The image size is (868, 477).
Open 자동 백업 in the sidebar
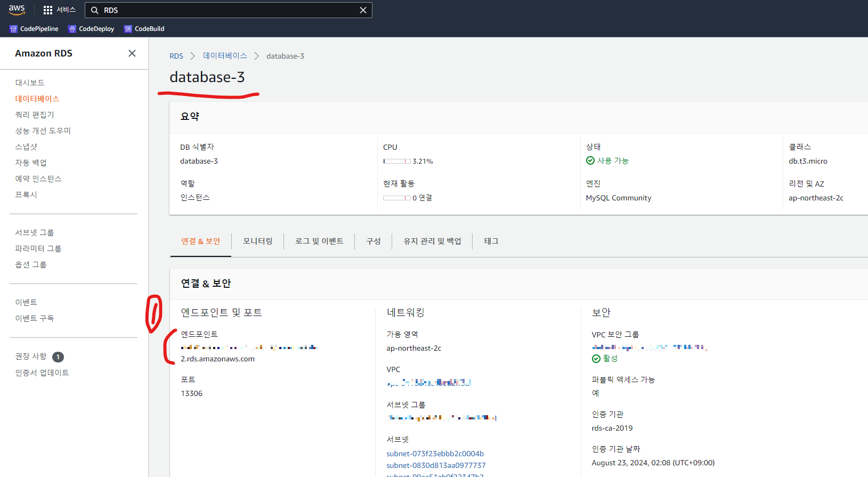[31, 163]
